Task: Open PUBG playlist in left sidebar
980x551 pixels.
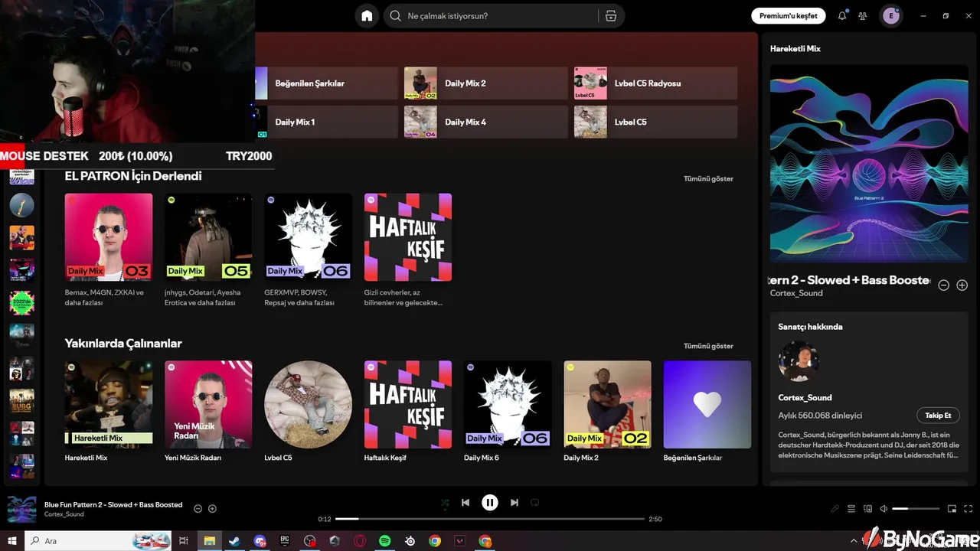Action: point(21,401)
